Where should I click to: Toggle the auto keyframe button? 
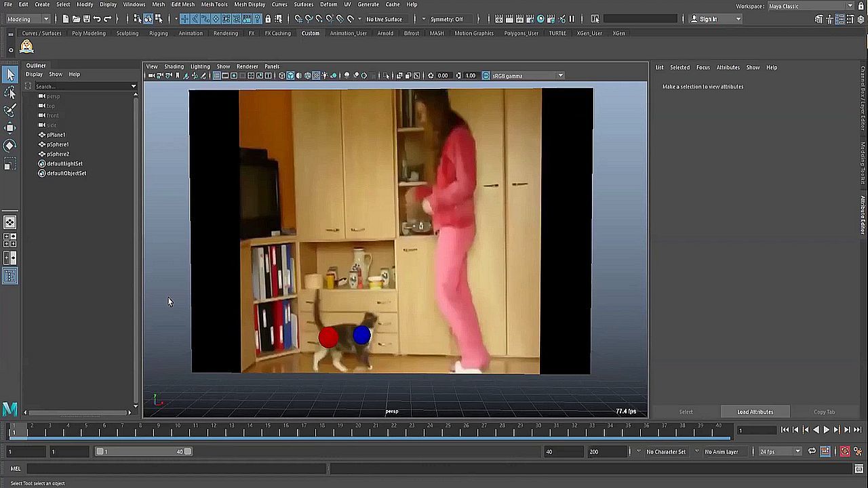tap(845, 451)
